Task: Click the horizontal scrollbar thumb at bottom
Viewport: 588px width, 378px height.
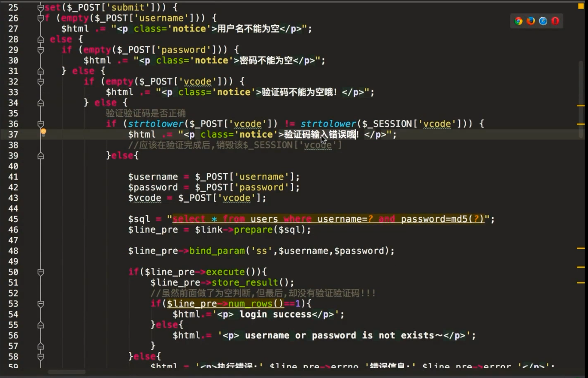Action: (67, 372)
